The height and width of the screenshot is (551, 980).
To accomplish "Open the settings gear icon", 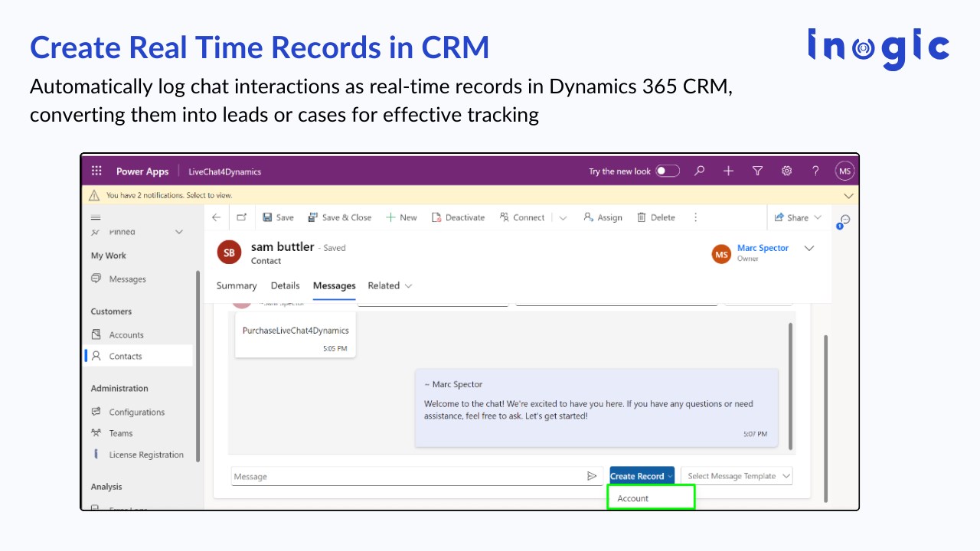I will [x=786, y=171].
